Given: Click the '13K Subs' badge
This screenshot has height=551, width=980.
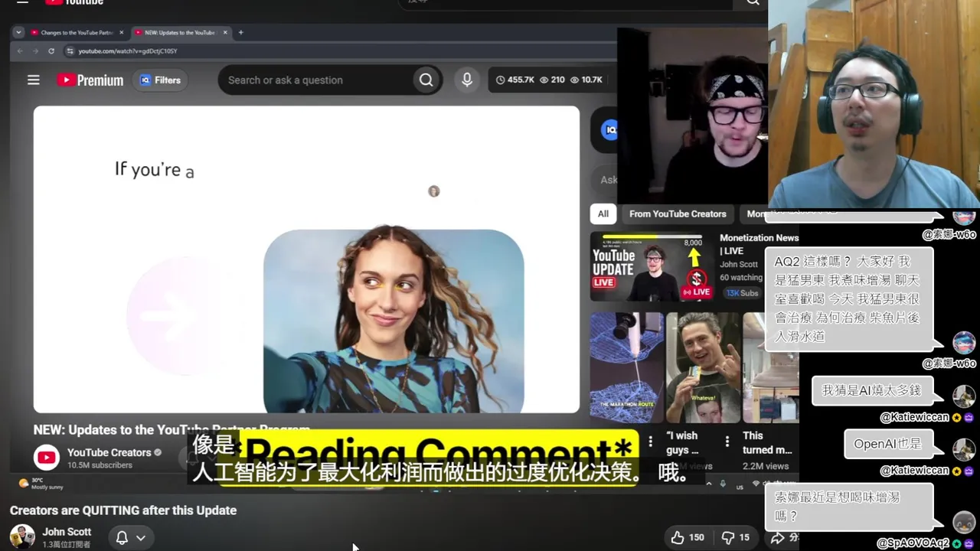Looking at the screenshot, I should tap(742, 293).
